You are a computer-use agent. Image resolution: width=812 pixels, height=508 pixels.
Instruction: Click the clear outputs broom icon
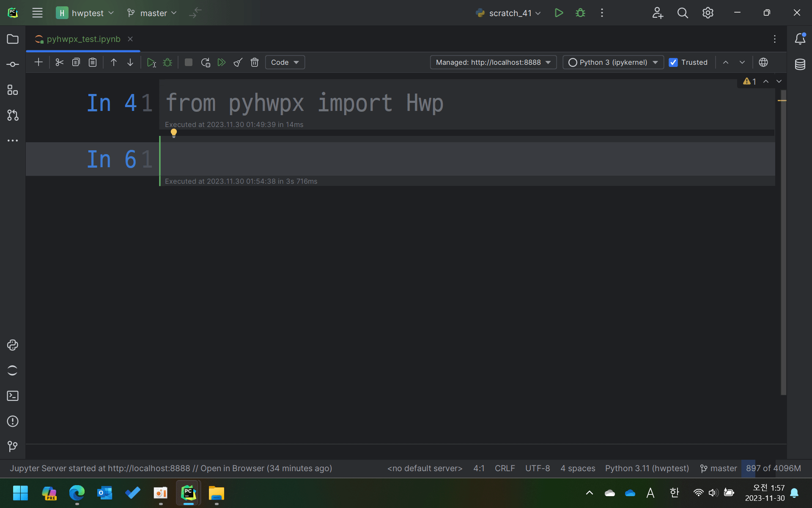[x=238, y=63]
